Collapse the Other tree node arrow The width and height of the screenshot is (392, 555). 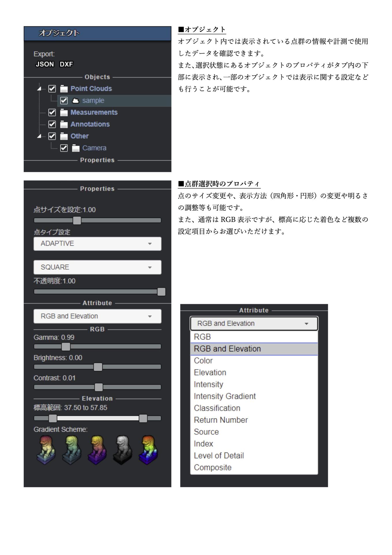coord(39,136)
